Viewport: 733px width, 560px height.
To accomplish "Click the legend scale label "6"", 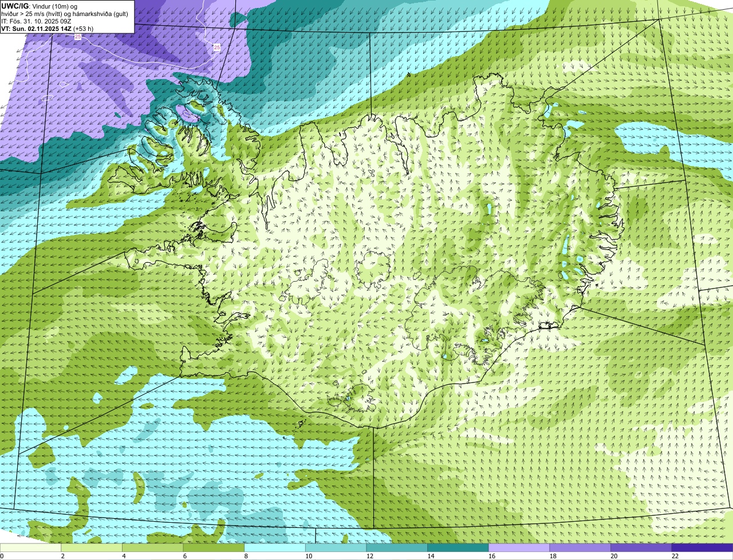I will [x=185, y=556].
